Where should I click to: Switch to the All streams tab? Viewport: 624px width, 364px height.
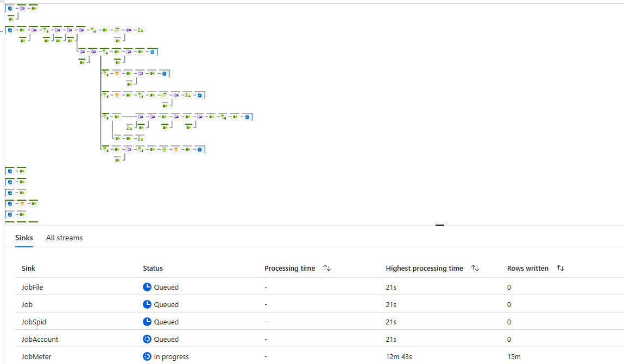tap(65, 238)
